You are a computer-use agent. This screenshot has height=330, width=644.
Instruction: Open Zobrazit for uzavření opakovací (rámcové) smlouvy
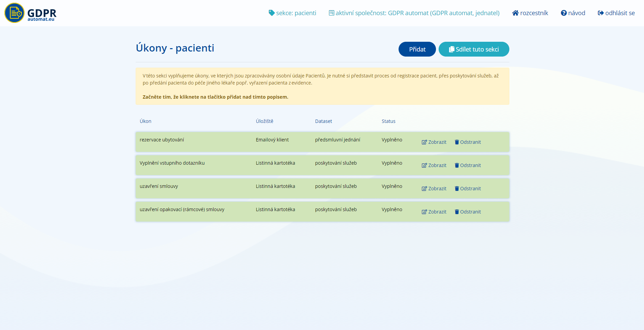434,212
